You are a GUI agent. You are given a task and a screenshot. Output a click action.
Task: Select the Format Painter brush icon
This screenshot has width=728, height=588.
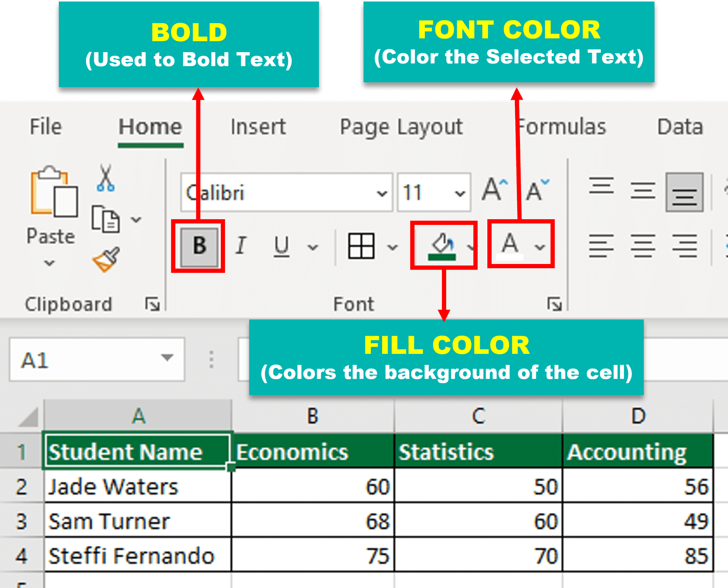click(106, 260)
